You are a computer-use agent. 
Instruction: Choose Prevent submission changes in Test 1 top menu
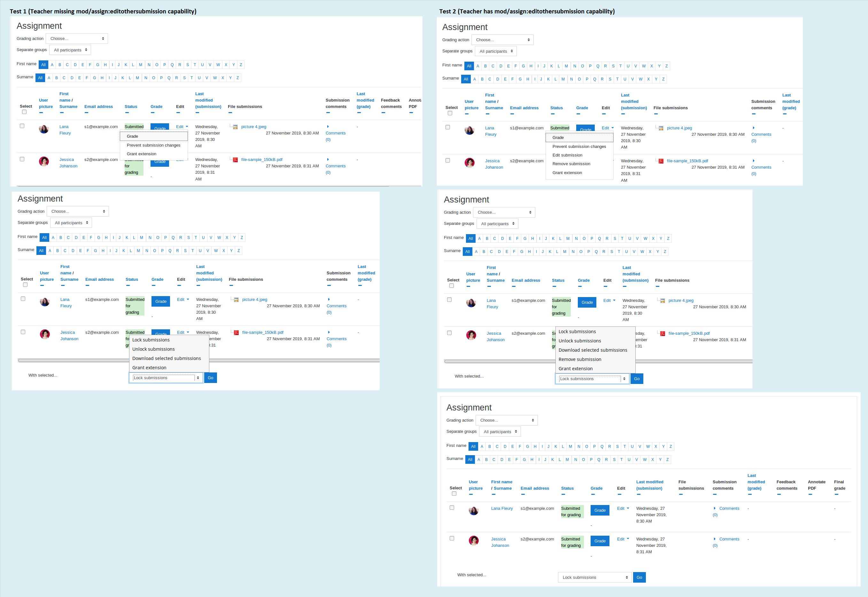[x=153, y=145]
